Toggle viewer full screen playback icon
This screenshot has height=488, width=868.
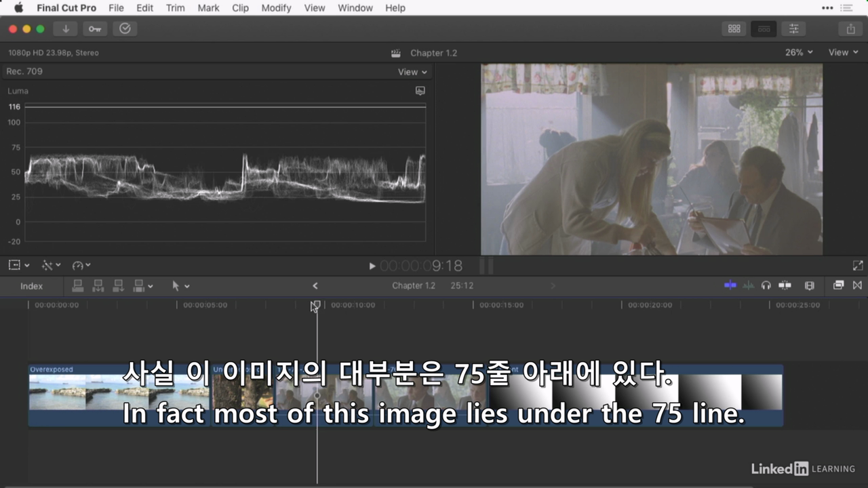(x=858, y=266)
